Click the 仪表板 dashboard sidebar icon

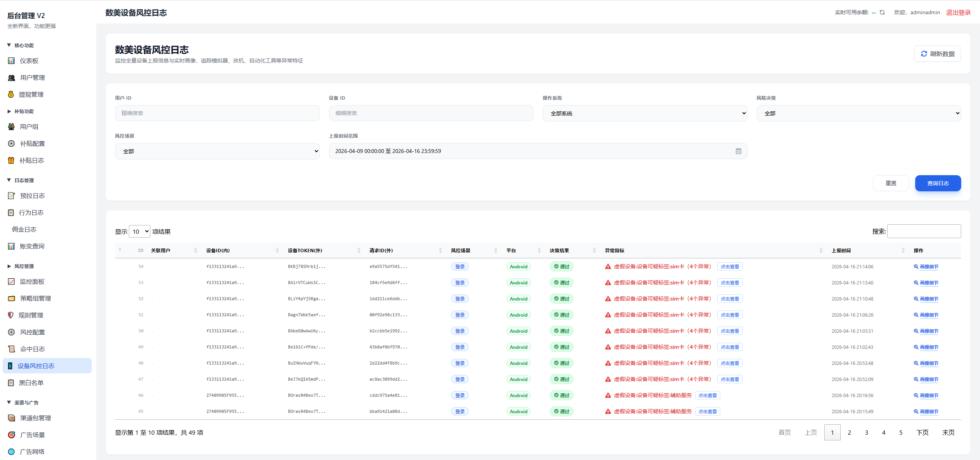tap(12, 61)
